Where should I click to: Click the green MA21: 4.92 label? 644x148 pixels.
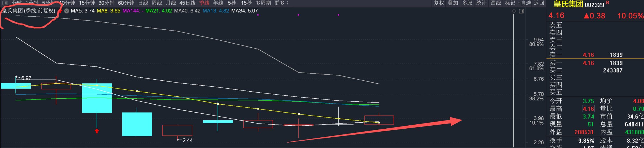(x=159, y=11)
